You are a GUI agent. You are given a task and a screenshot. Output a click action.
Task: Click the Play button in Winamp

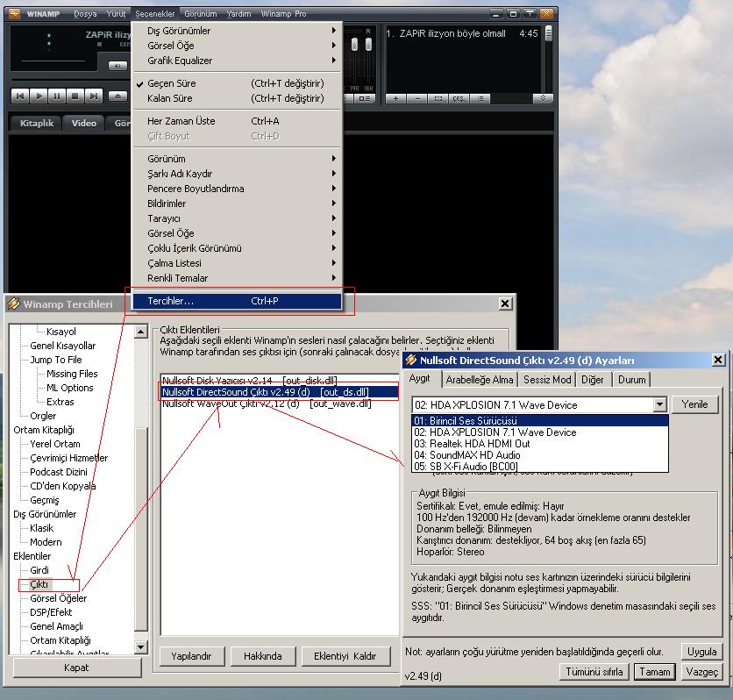(x=39, y=96)
